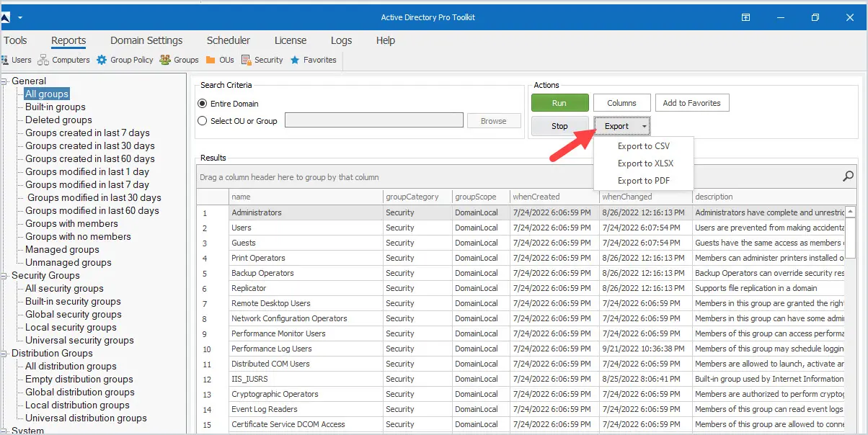The width and height of the screenshot is (868, 435).
Task: Select the IIS_IUSRS row
Action: pyautogui.click(x=521, y=379)
